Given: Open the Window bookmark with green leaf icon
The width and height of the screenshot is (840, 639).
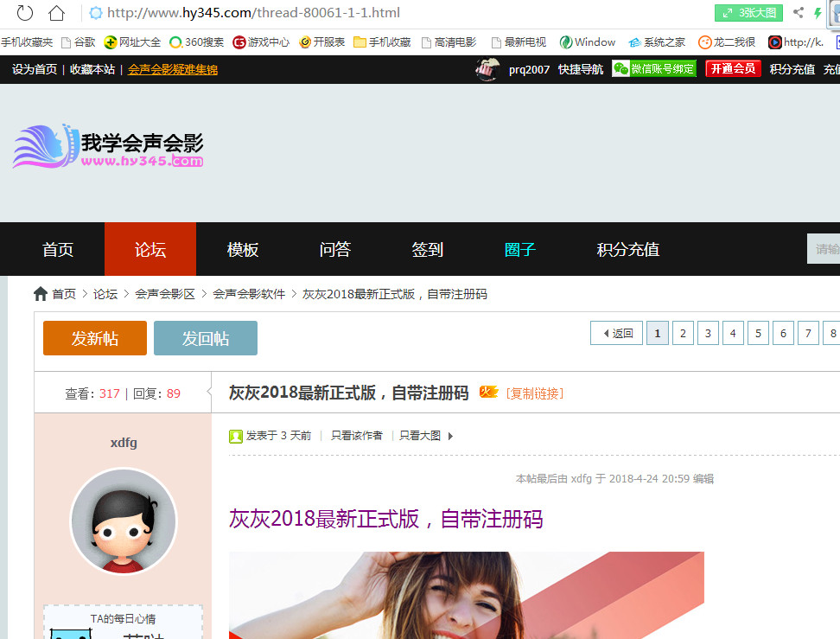Looking at the screenshot, I should pyautogui.click(x=587, y=42).
